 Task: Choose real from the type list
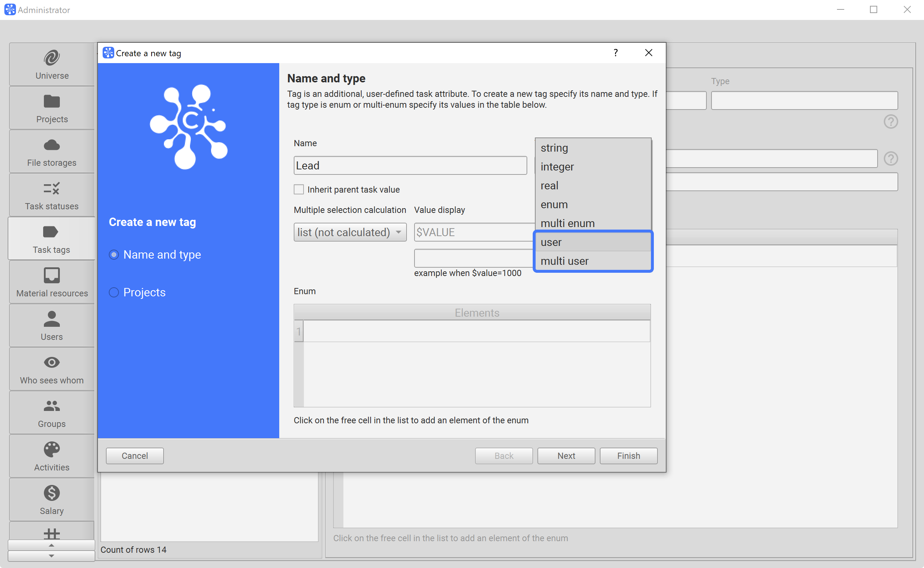tap(593, 186)
